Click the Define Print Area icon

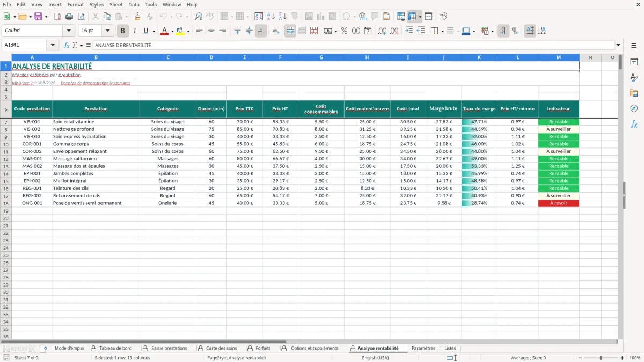401,17
